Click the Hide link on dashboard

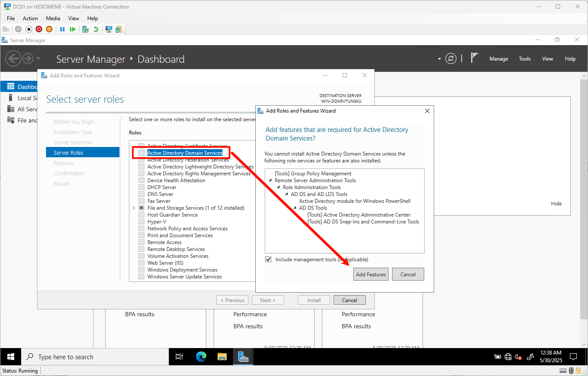[556, 204]
